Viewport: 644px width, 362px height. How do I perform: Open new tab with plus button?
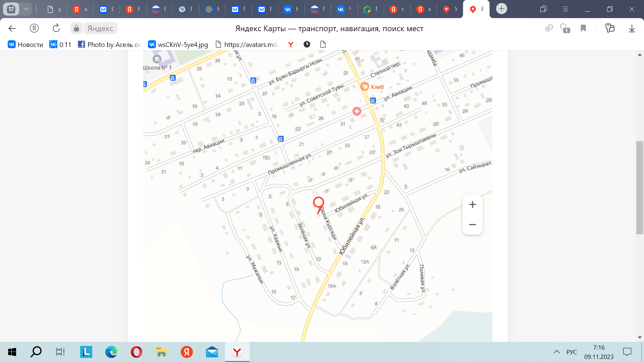501,9
